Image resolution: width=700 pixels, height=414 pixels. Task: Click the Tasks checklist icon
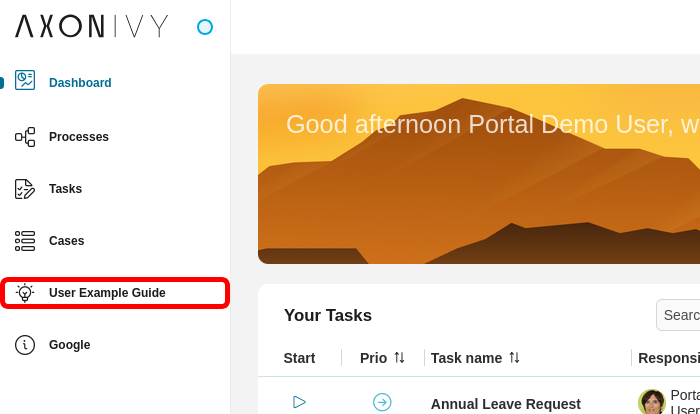[25, 189]
